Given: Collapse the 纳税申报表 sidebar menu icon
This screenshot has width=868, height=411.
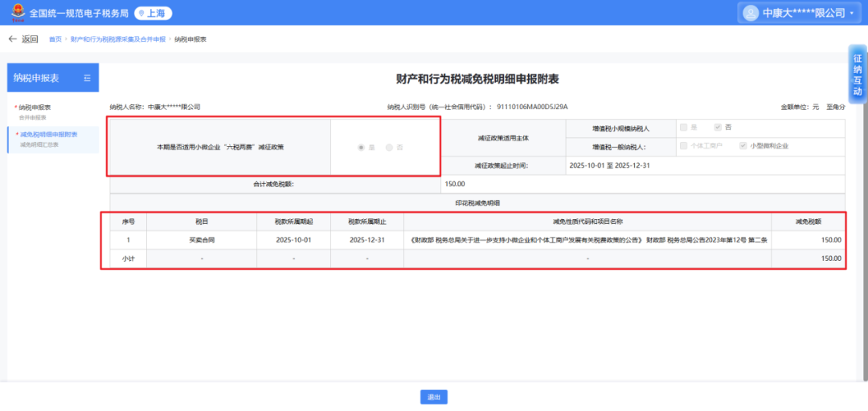Looking at the screenshot, I should pos(87,78).
